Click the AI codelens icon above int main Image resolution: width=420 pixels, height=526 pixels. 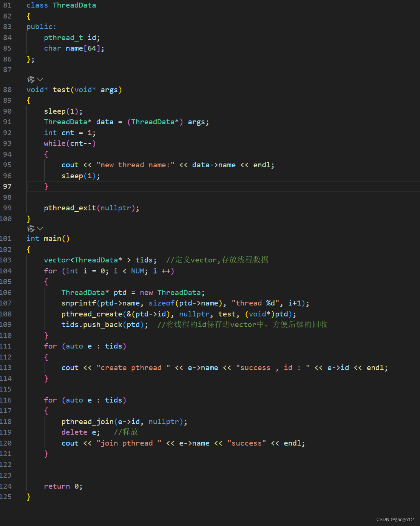[31, 228]
